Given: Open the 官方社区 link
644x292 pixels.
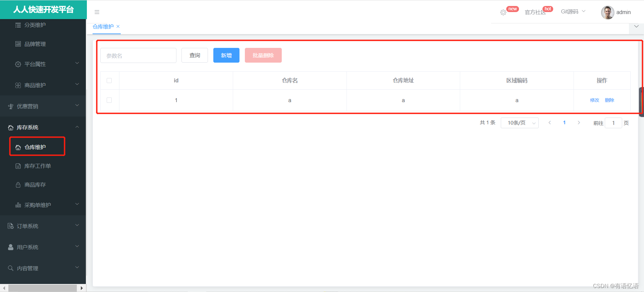Looking at the screenshot, I should pos(535,12).
